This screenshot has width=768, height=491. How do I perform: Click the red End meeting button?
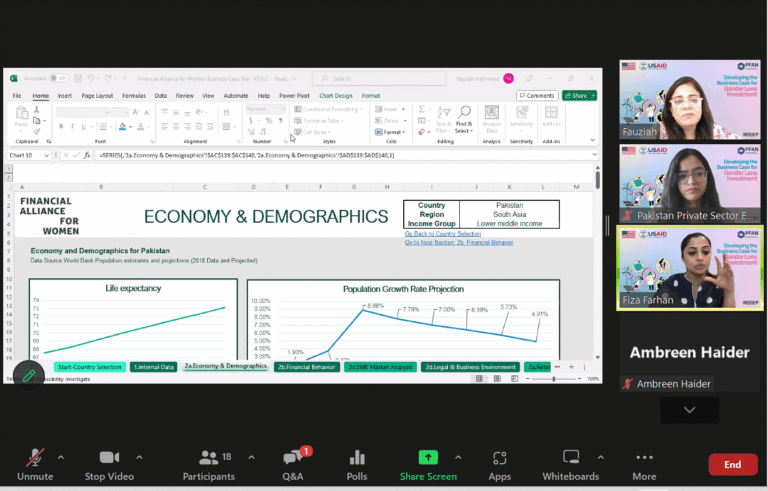coord(732,464)
